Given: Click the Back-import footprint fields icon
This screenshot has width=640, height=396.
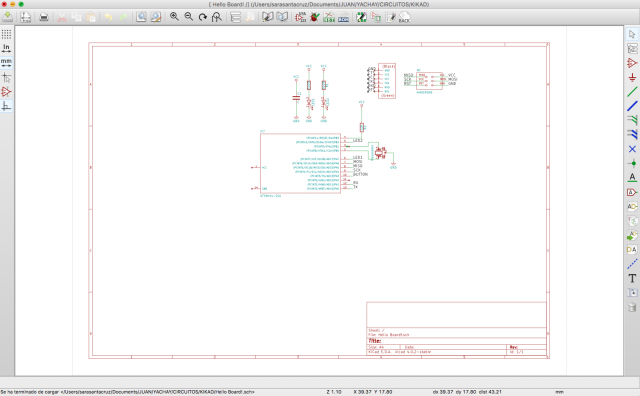Looking at the screenshot, I should [x=404, y=17].
